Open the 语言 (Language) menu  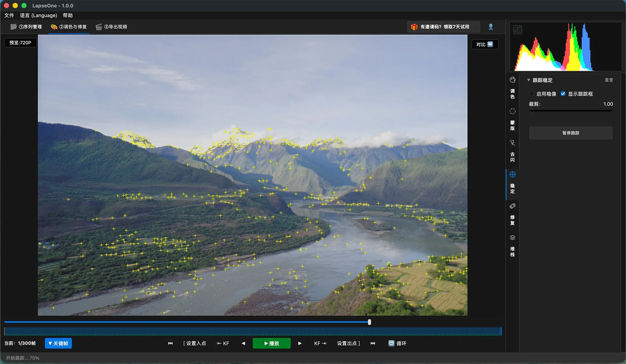click(38, 15)
